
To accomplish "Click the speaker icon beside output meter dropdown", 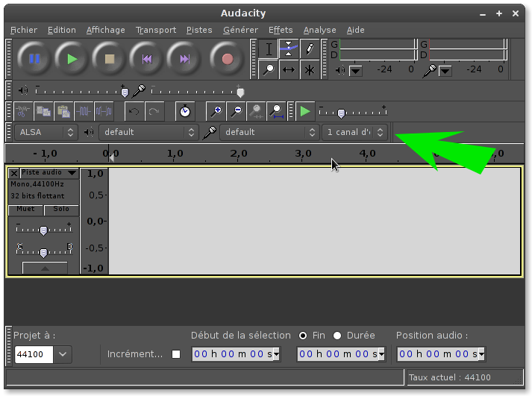I will click(340, 70).
